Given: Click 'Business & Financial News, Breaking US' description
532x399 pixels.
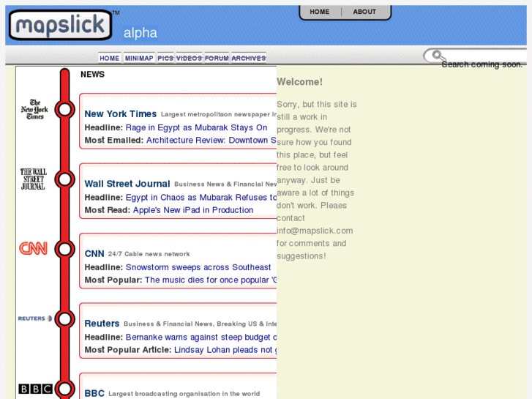Looking at the screenshot, I should (201, 324).
